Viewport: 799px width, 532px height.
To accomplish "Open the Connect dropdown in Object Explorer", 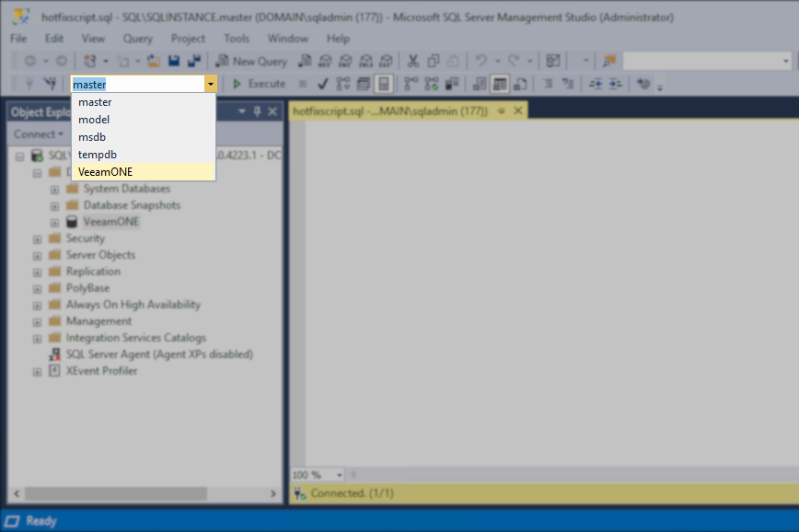I will [39, 134].
